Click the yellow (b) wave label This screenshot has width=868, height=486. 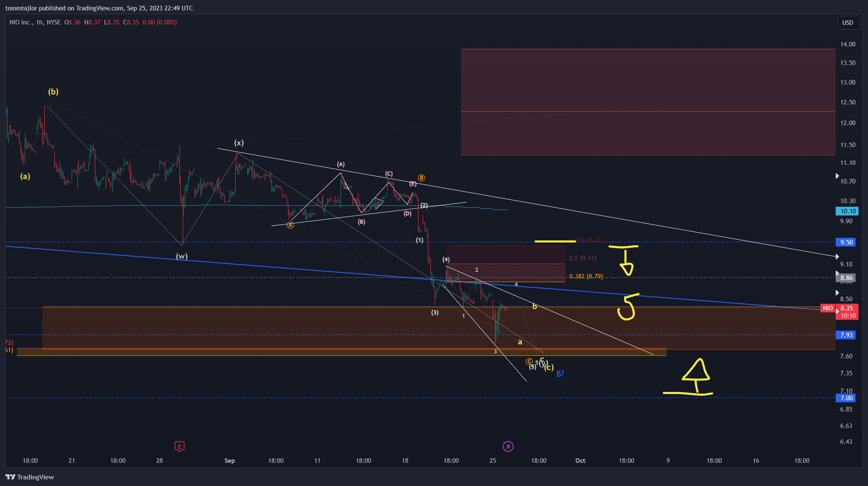pos(53,92)
